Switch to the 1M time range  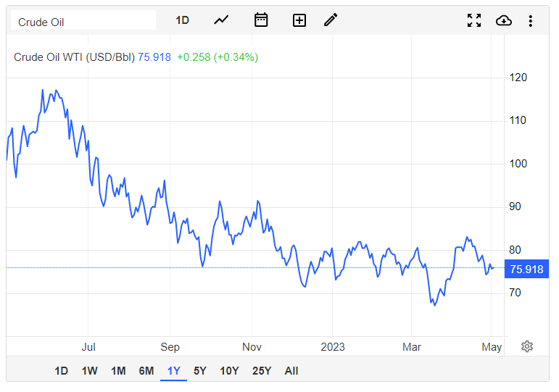(118, 371)
